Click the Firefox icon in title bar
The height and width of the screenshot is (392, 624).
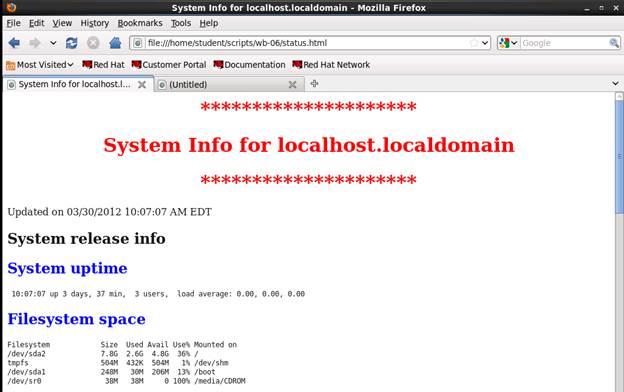pos(11,7)
